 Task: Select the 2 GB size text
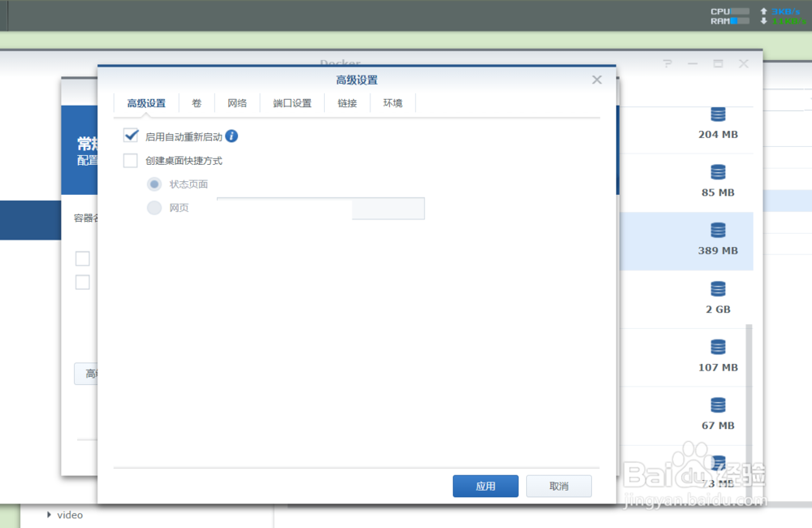(718, 309)
